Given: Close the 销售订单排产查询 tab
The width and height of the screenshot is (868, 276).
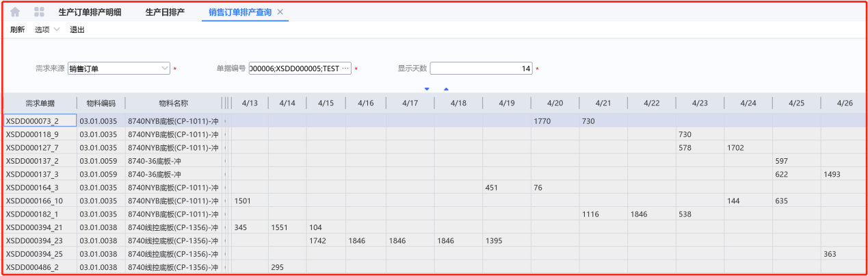Looking at the screenshot, I should pyautogui.click(x=280, y=12).
